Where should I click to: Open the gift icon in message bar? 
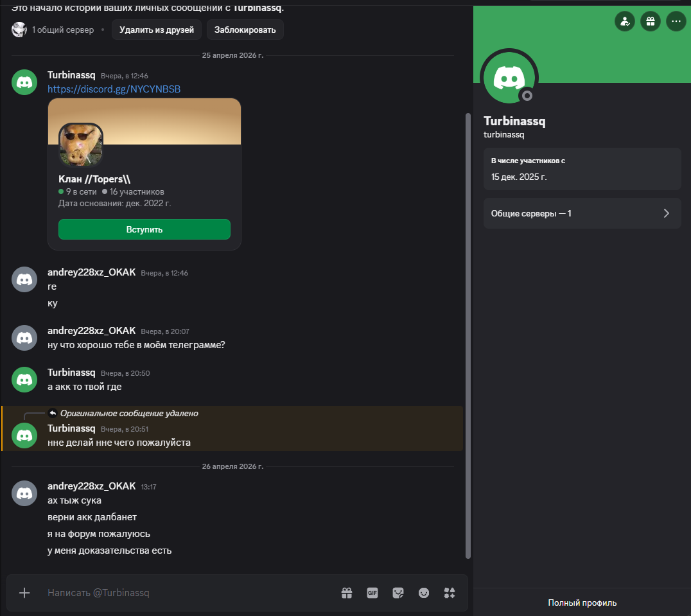click(347, 593)
